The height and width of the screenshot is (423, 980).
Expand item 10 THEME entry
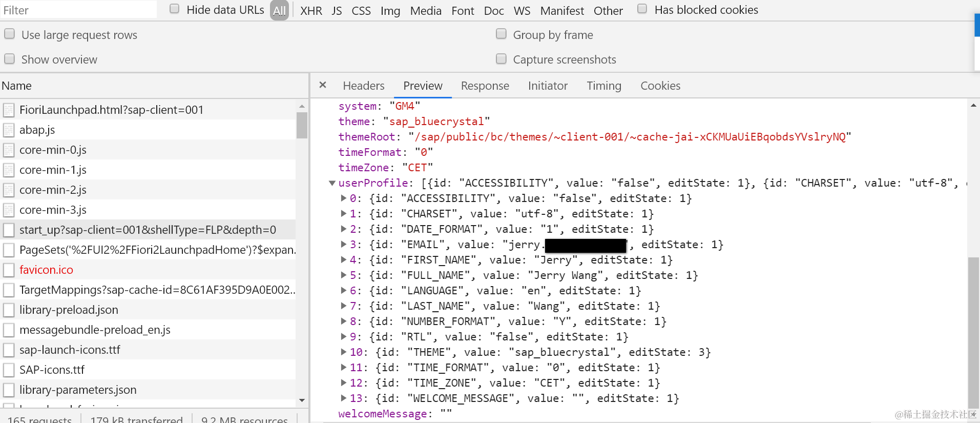344,352
